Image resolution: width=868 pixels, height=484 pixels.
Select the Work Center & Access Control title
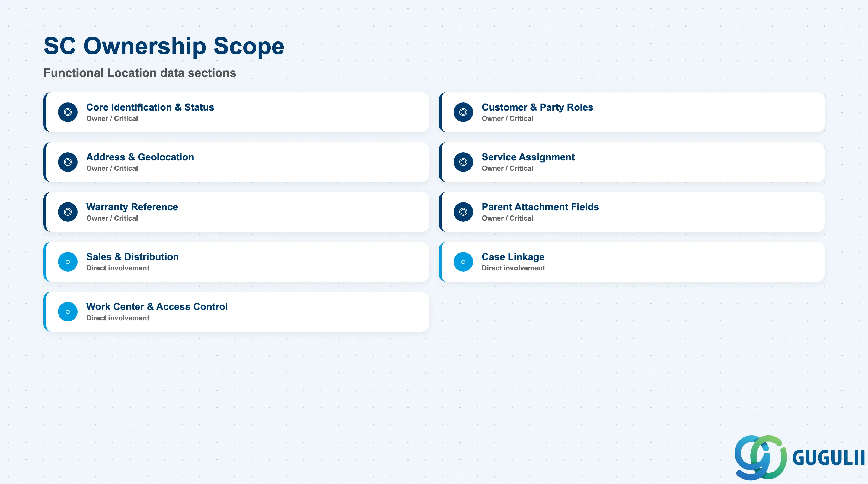(157, 306)
